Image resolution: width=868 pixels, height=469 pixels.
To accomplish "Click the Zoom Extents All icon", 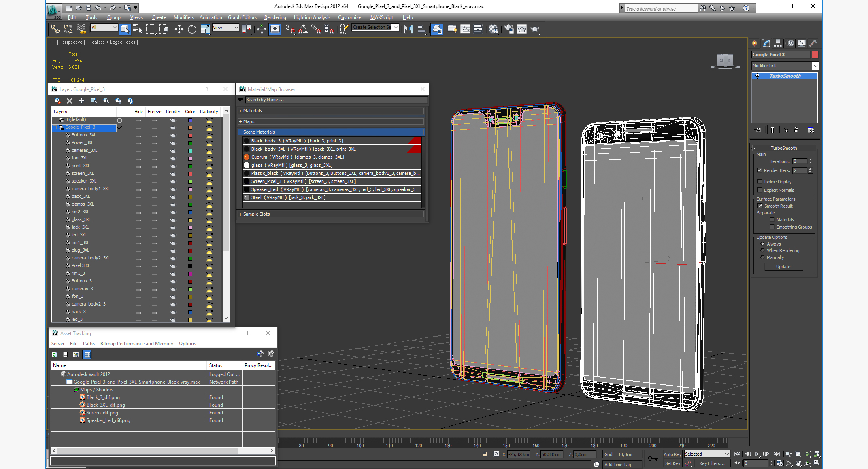I will tap(817, 454).
